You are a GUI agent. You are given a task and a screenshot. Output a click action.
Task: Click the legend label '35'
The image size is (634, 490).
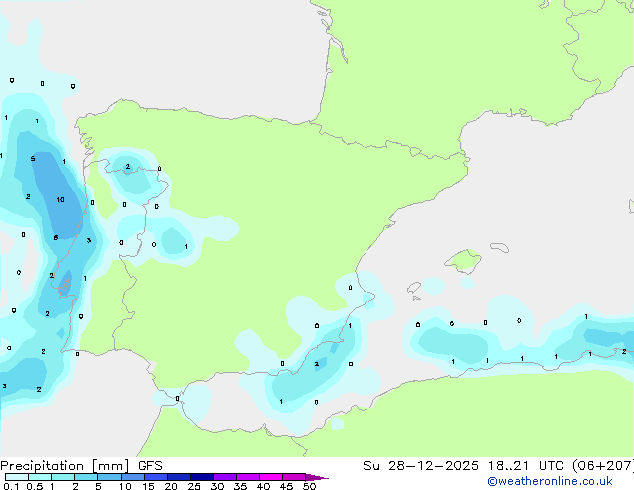tap(240, 486)
